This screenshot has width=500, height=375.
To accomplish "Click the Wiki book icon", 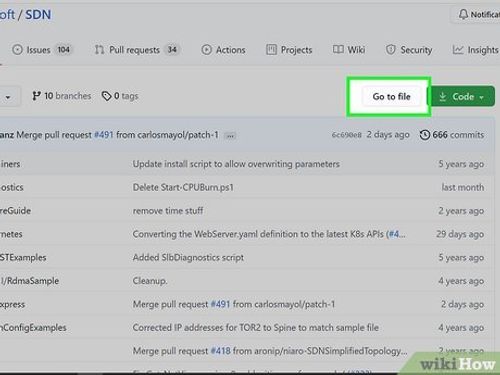I will click(x=338, y=49).
